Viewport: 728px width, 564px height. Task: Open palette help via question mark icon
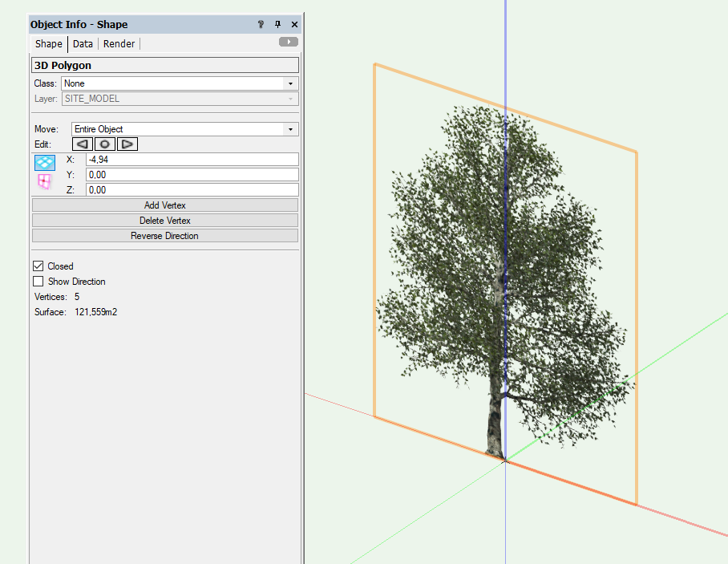(x=261, y=25)
